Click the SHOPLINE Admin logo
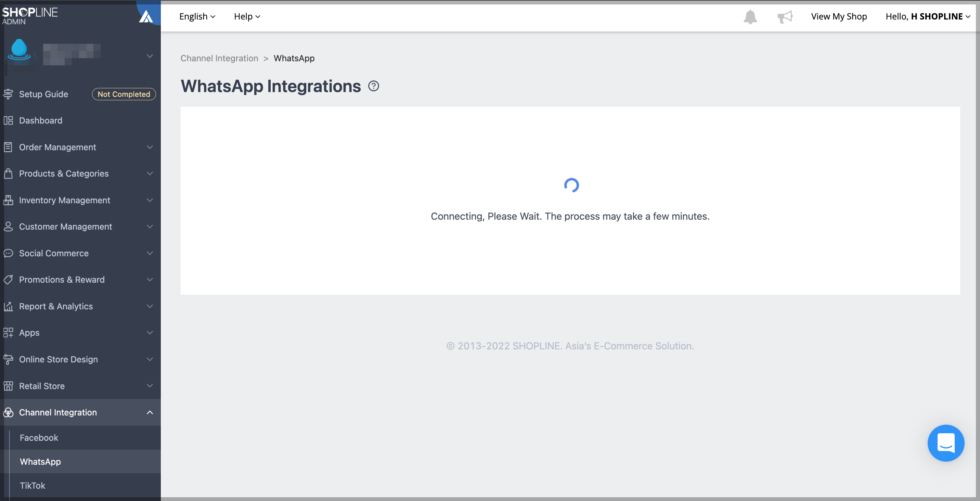This screenshot has height=501, width=980. [x=30, y=16]
